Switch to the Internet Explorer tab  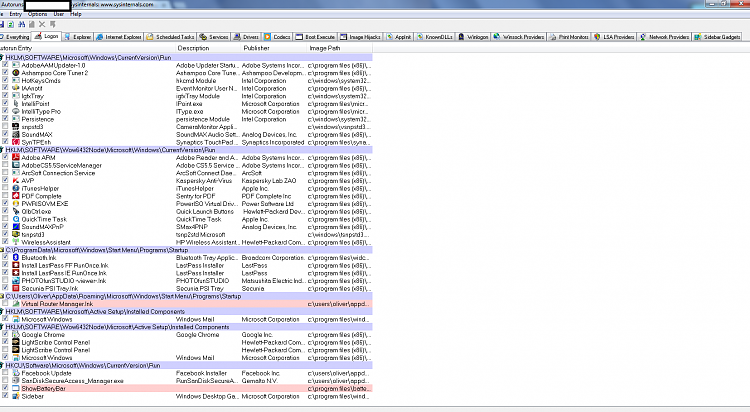[119, 37]
